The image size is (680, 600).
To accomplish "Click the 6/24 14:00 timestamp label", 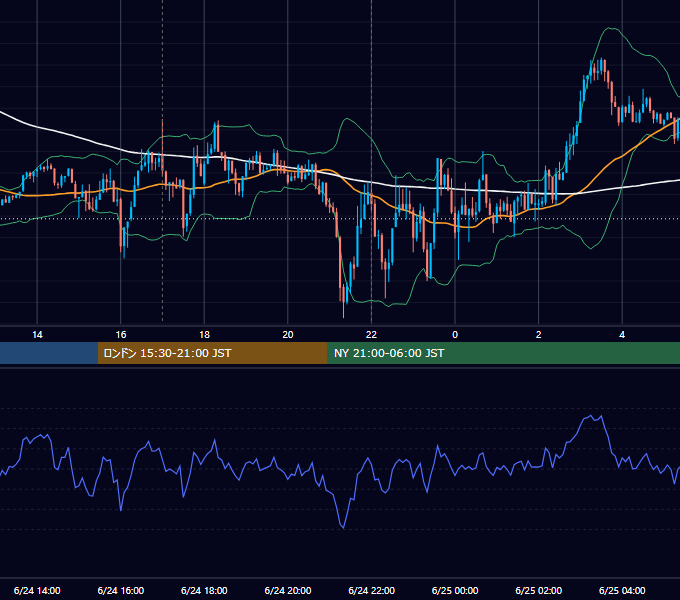I will point(37,590).
